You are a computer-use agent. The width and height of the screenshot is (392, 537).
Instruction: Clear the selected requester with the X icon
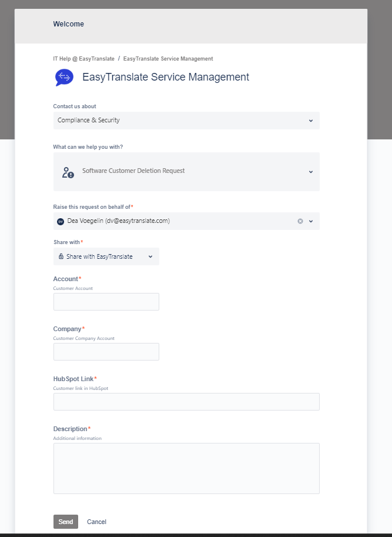click(x=300, y=221)
